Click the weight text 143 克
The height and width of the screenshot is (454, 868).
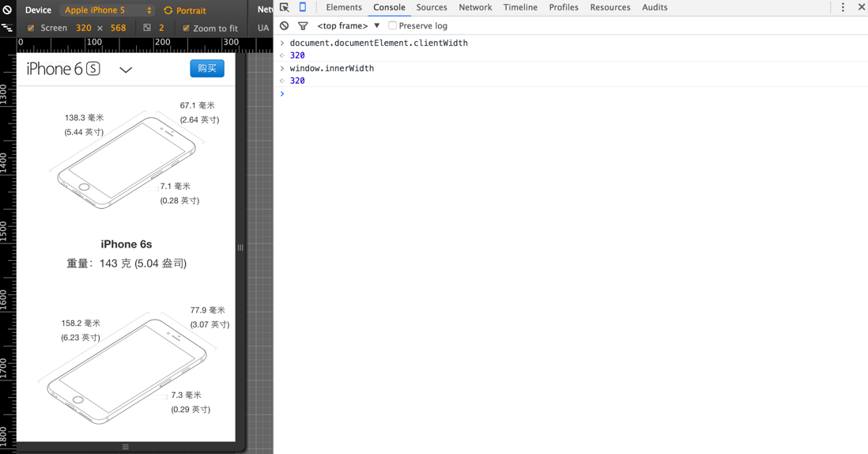(126, 263)
